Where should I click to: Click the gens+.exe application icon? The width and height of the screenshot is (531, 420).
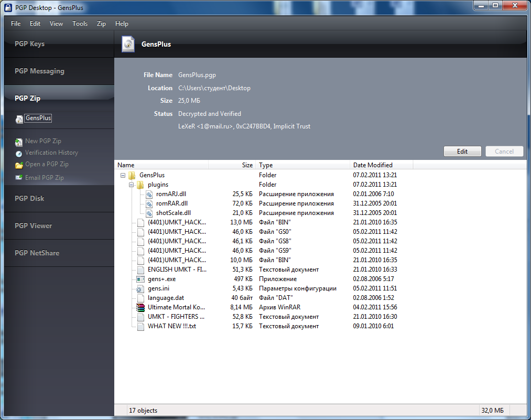coord(140,279)
